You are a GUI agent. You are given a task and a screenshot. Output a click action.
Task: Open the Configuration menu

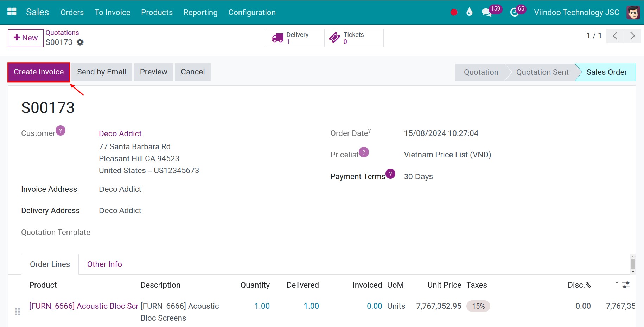point(252,12)
